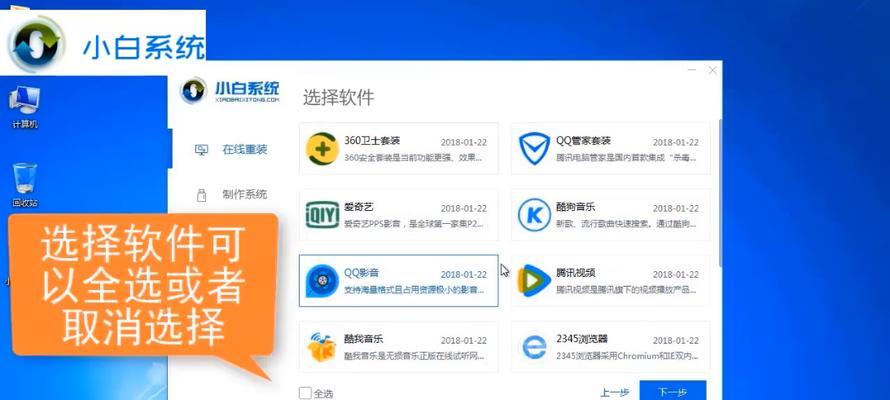
Task: Click the QQ影音 player icon
Action: click(x=322, y=281)
